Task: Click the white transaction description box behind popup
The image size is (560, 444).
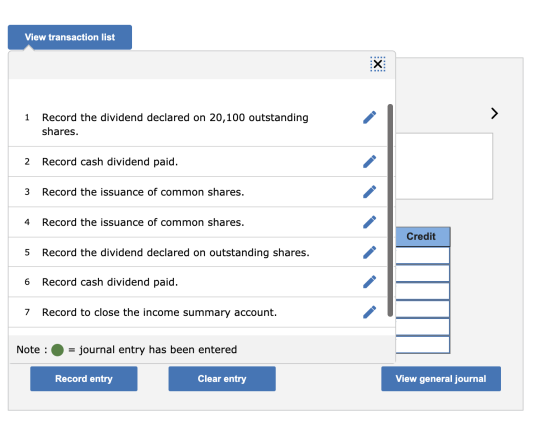Action: (444, 166)
